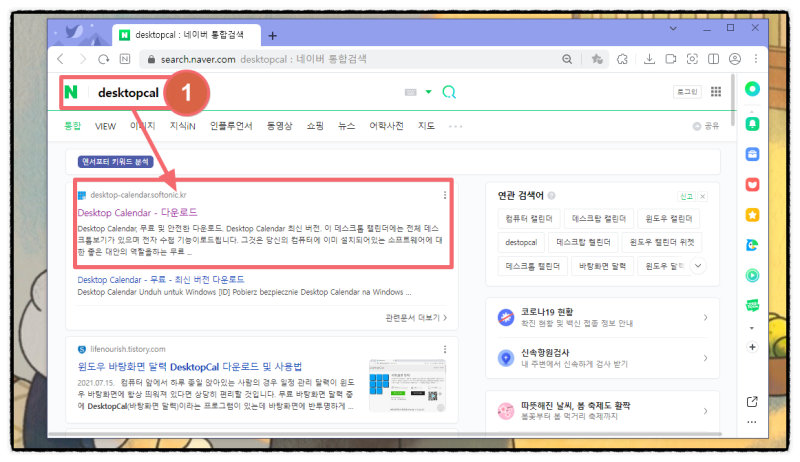The image size is (800, 462).
Task: Open the user profile icon
Action: click(735, 59)
